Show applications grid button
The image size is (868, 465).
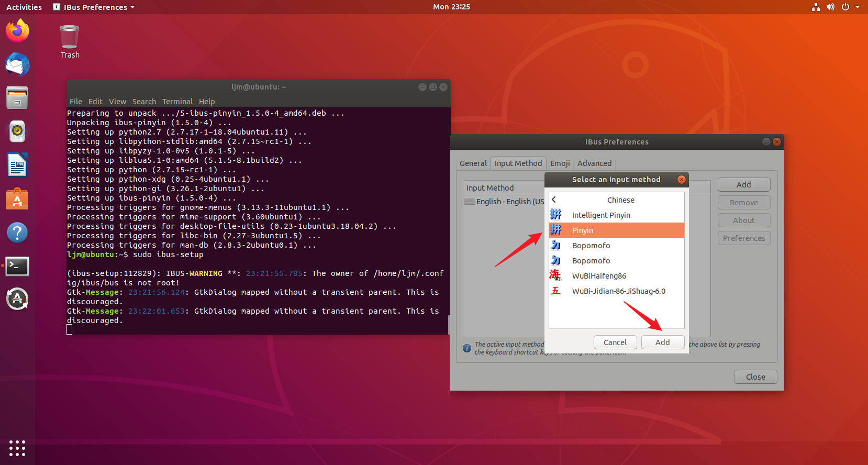[17, 448]
